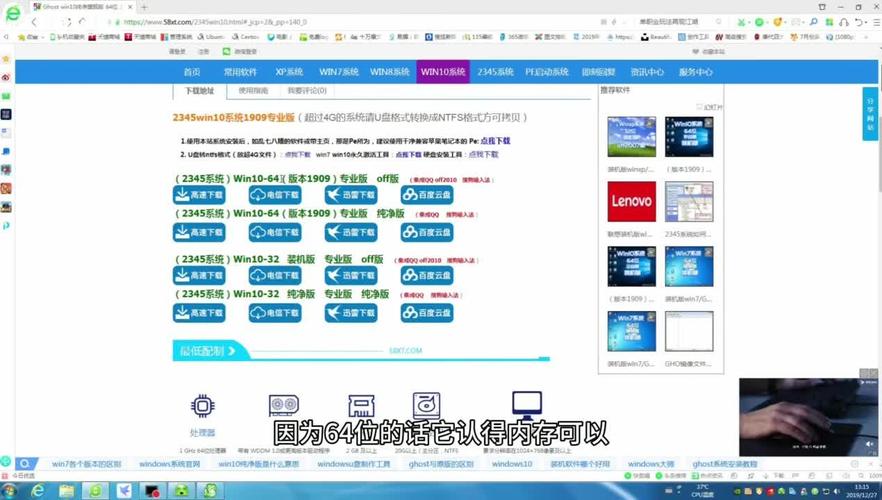Viewport: 882px width, 500px height.
Task: Open the win7各个版本的区别 suggestion link
Action: click(87, 464)
